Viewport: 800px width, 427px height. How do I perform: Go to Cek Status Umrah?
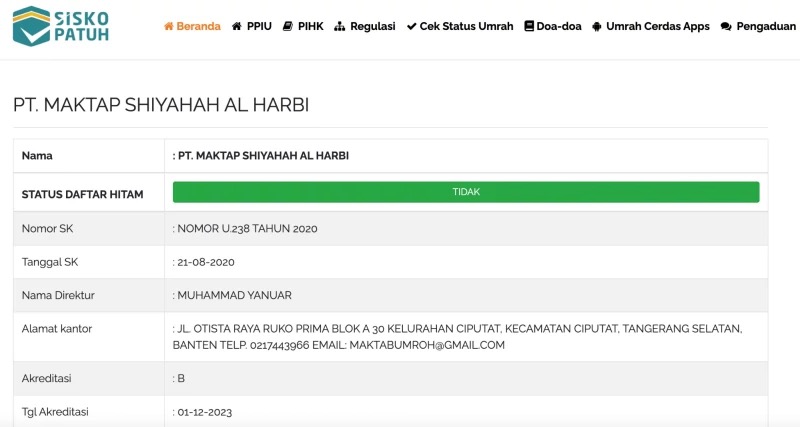[466, 26]
